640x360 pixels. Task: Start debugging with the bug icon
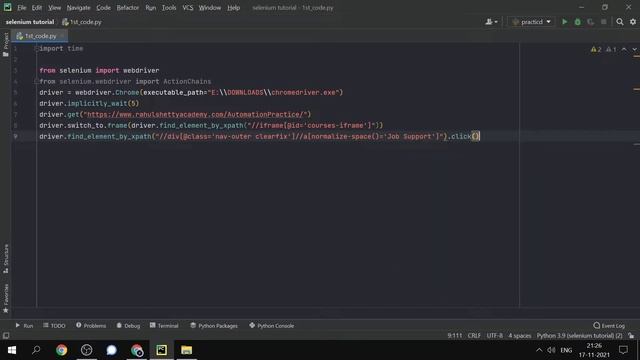click(578, 22)
